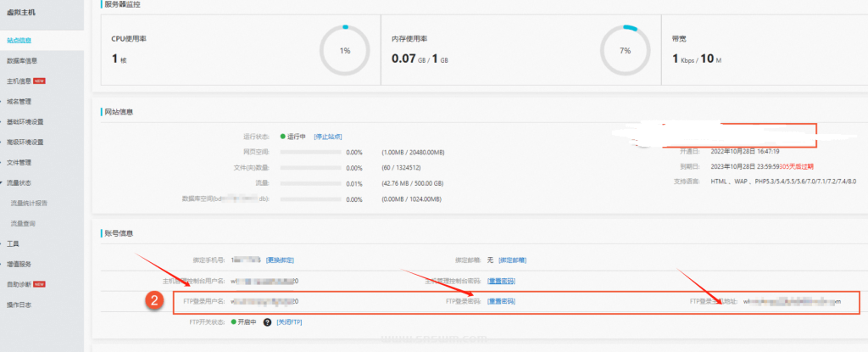Click the 文件(夹)数量 usage progress bar
Screen dimensions: 868x352
310,168
